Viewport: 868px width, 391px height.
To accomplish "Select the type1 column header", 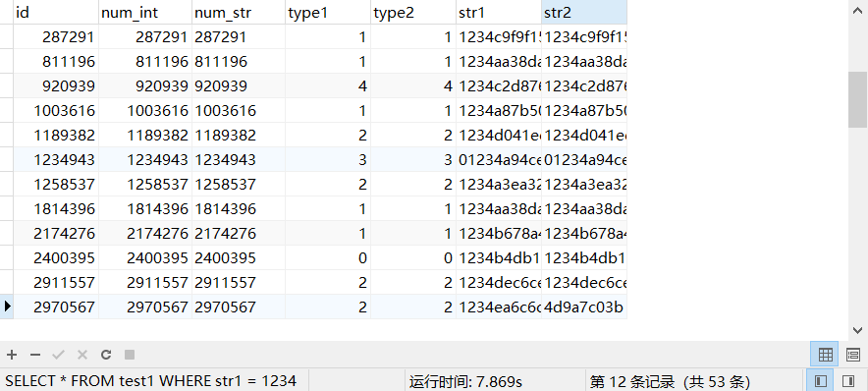I will click(328, 12).
